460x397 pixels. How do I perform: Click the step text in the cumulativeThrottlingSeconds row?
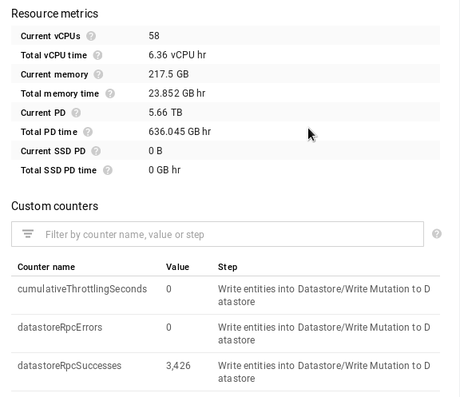pyautogui.click(x=324, y=295)
